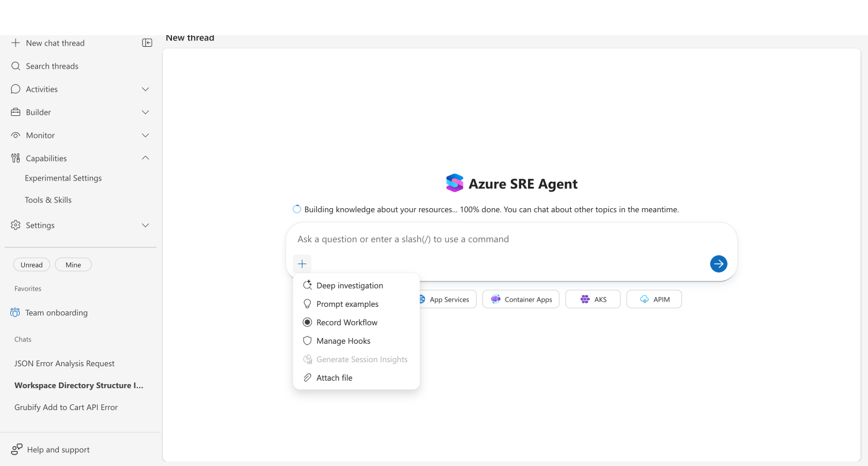
Task: Open the Workspace Directory Structure chat
Action: (80, 385)
